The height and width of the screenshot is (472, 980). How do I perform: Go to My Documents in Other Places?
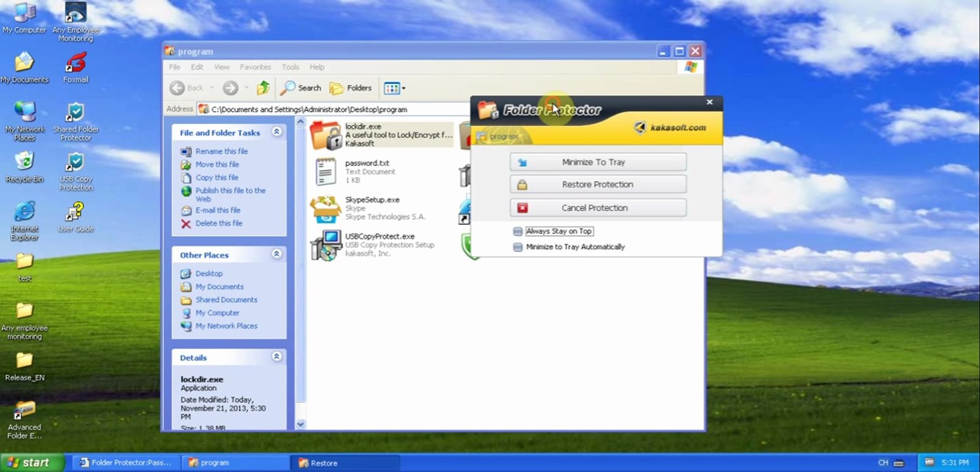219,286
